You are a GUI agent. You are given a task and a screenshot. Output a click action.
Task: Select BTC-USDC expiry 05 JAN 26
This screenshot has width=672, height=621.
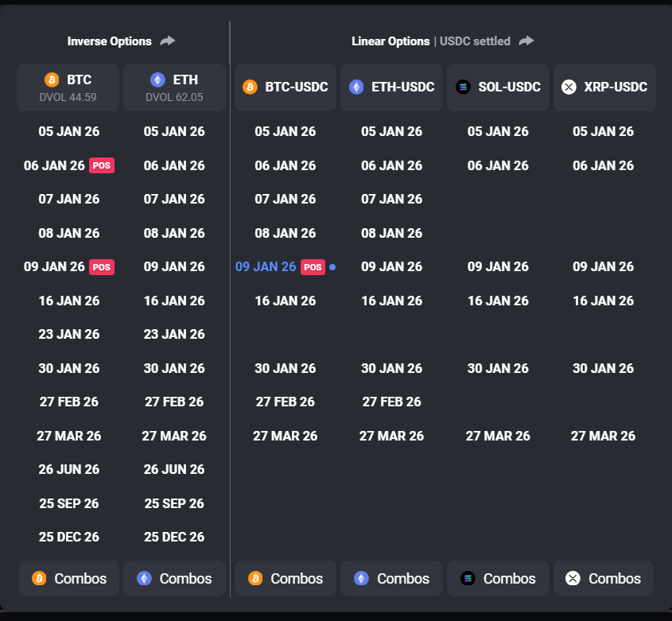(286, 131)
